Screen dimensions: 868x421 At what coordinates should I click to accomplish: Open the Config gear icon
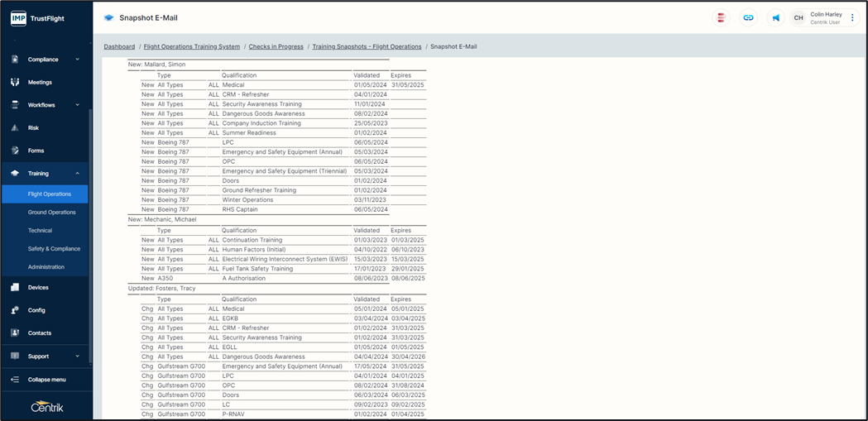click(x=15, y=310)
